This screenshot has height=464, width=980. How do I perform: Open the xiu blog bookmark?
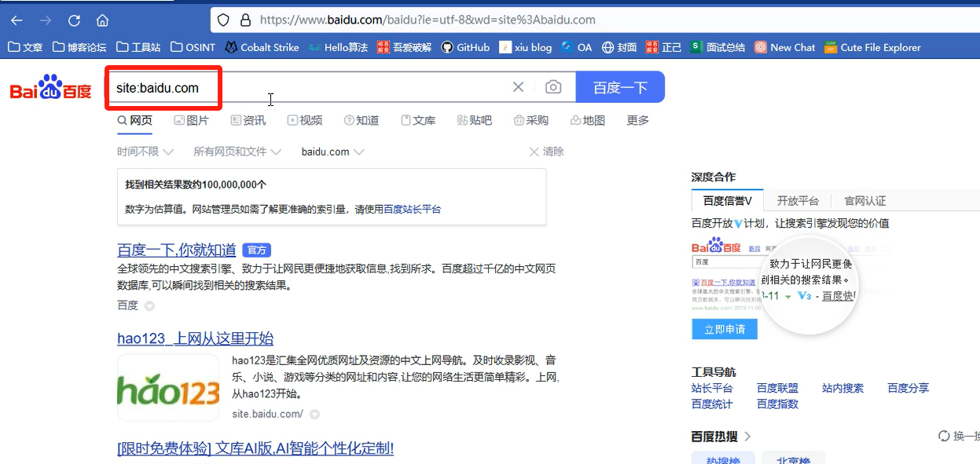pyautogui.click(x=526, y=47)
